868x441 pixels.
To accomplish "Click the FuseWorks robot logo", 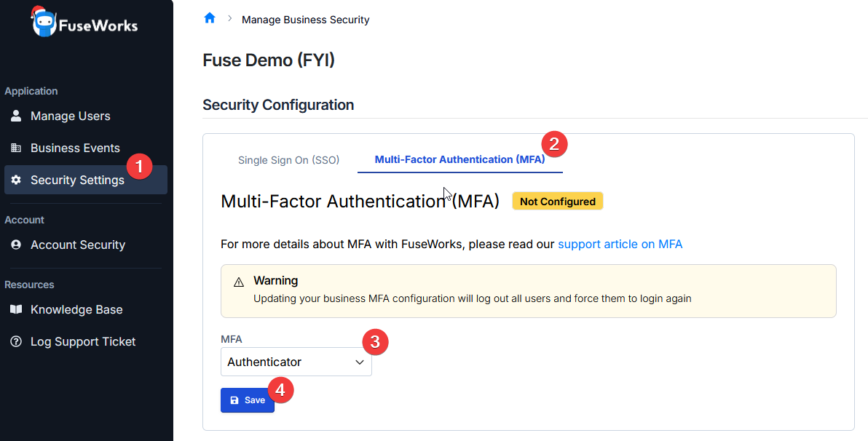I will 44,23.
